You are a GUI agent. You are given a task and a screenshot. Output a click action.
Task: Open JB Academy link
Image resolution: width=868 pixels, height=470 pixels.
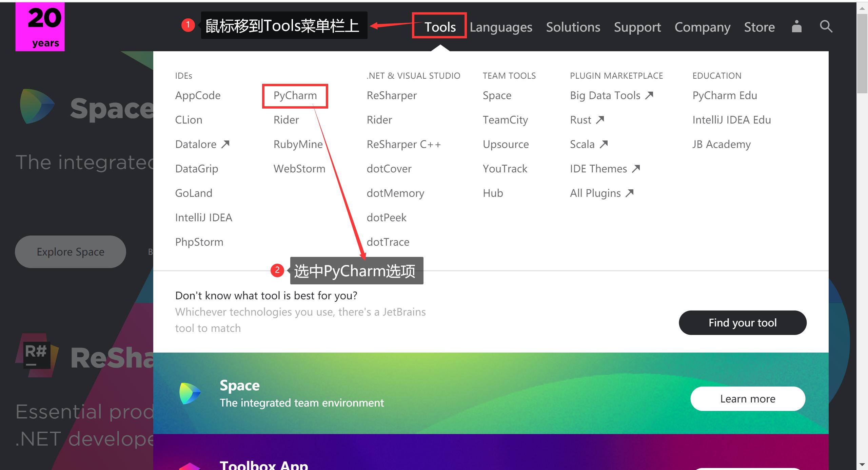coord(721,145)
